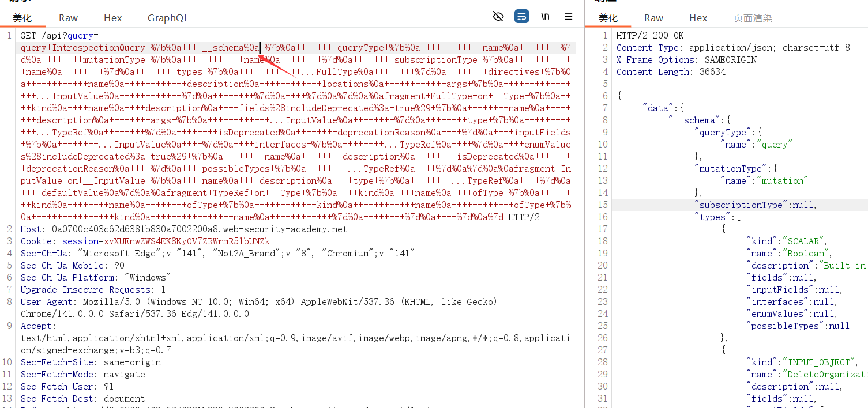Viewport: 868px width, 408px height.
Task: Open the hamburger menu in request panel
Action: tap(569, 17)
